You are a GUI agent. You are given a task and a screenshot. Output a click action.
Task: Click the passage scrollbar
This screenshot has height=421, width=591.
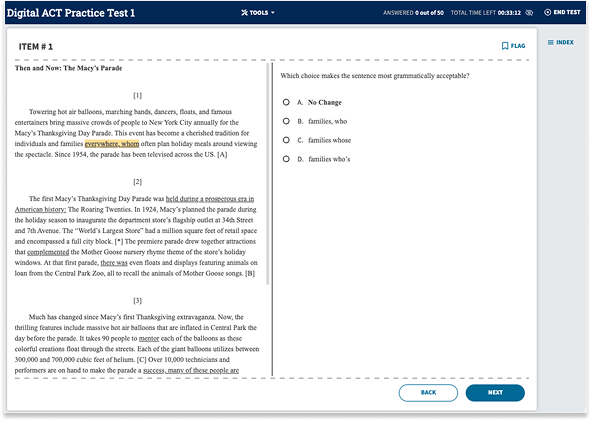point(268,173)
